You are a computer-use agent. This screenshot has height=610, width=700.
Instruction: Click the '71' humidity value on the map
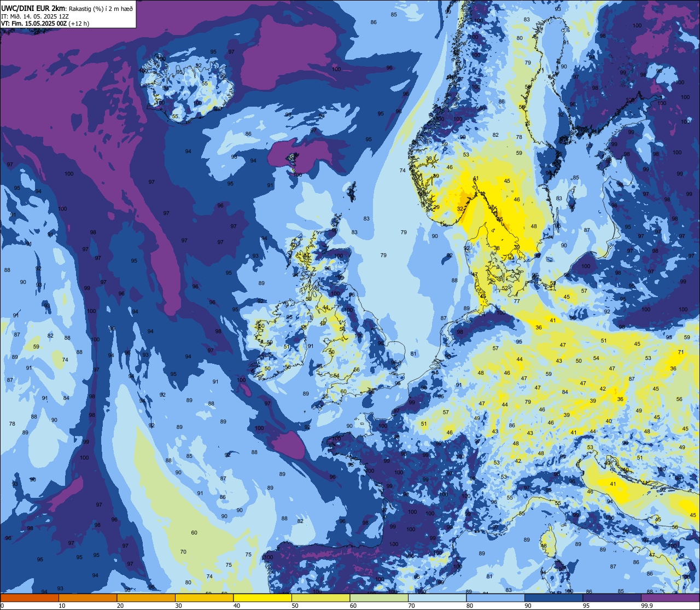click(681, 352)
